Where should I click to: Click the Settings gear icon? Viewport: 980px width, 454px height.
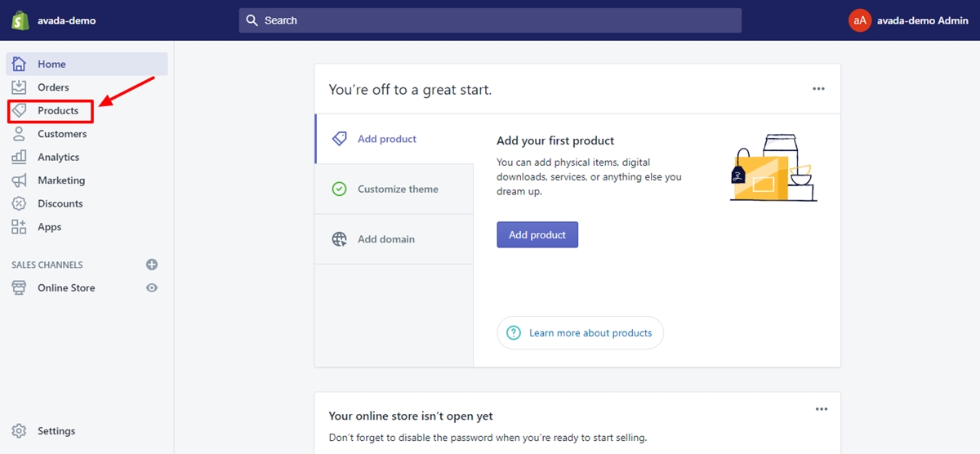point(20,431)
